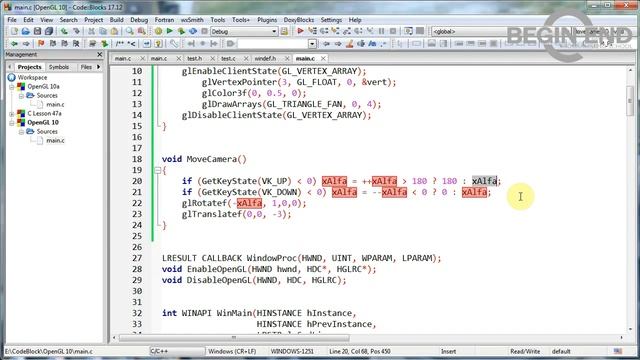Click the horizontal scrollbar thumb
640x360 pixels.
pyautogui.click(x=233, y=338)
